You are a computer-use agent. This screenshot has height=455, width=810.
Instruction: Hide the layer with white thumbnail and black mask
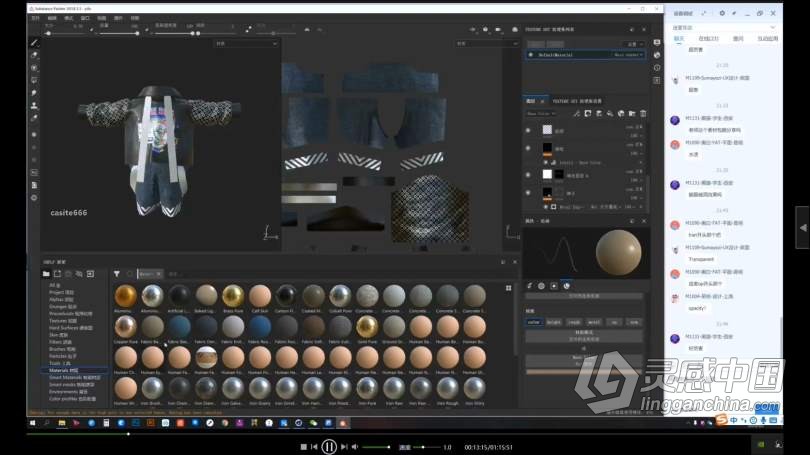tap(528, 175)
